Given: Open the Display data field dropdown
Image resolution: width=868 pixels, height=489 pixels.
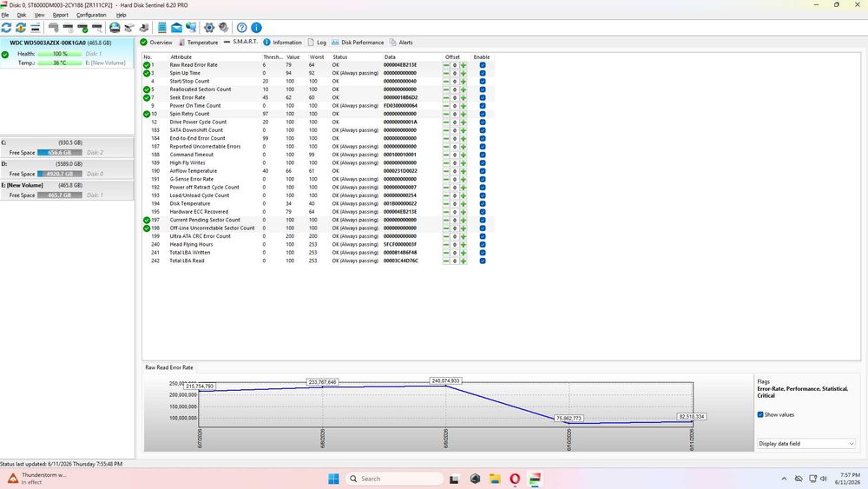Looking at the screenshot, I should (x=806, y=444).
